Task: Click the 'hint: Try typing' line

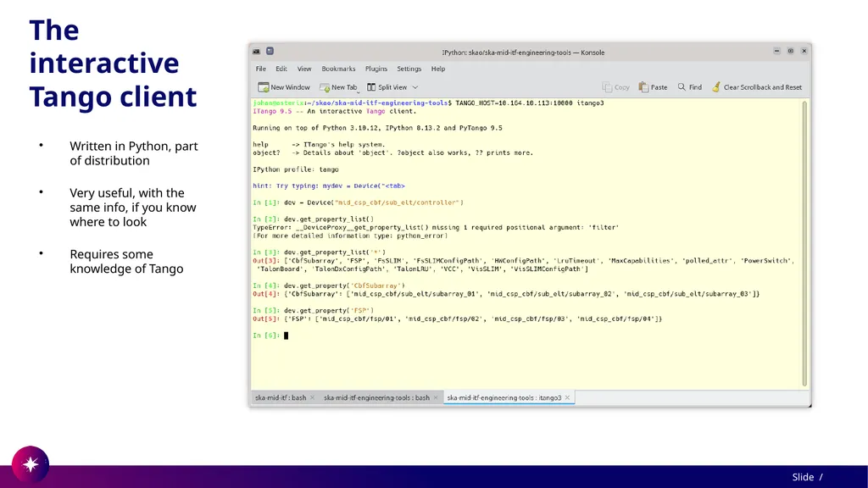Action: coord(329,186)
